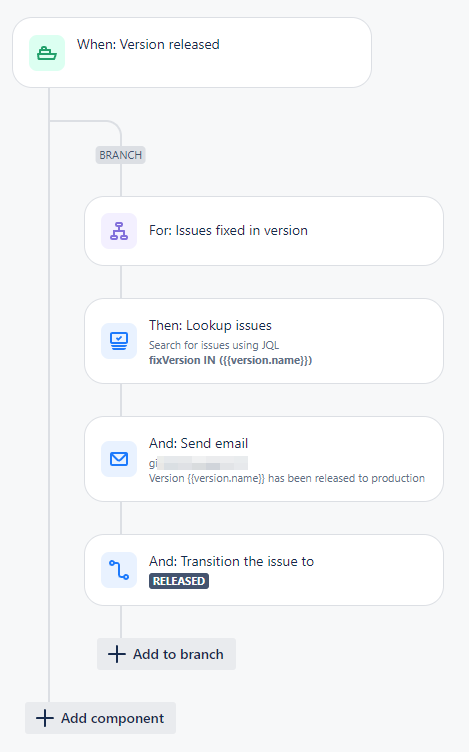Click the Add to branch button
This screenshot has height=752, width=469.
tap(166, 654)
